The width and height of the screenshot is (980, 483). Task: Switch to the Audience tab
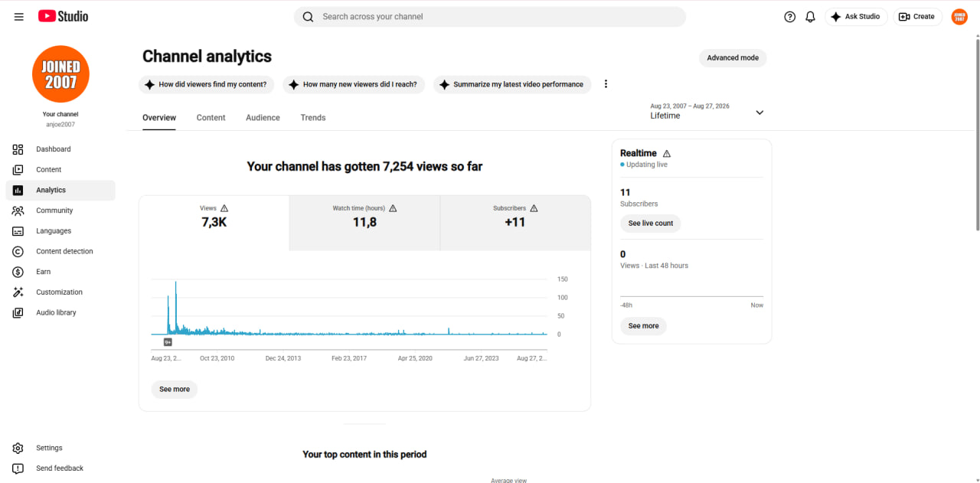(263, 118)
